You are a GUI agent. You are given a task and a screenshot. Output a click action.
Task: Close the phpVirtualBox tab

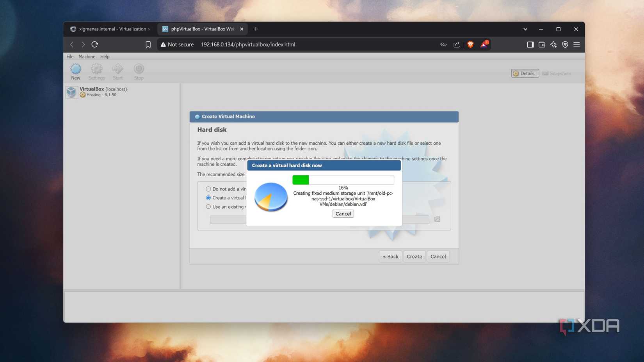[x=242, y=29]
